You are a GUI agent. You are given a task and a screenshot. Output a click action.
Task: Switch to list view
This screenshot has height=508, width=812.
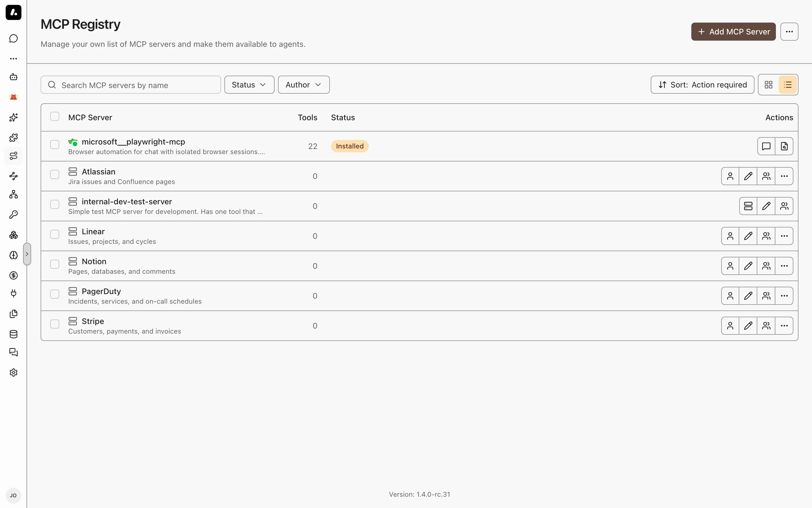pyautogui.click(x=787, y=85)
